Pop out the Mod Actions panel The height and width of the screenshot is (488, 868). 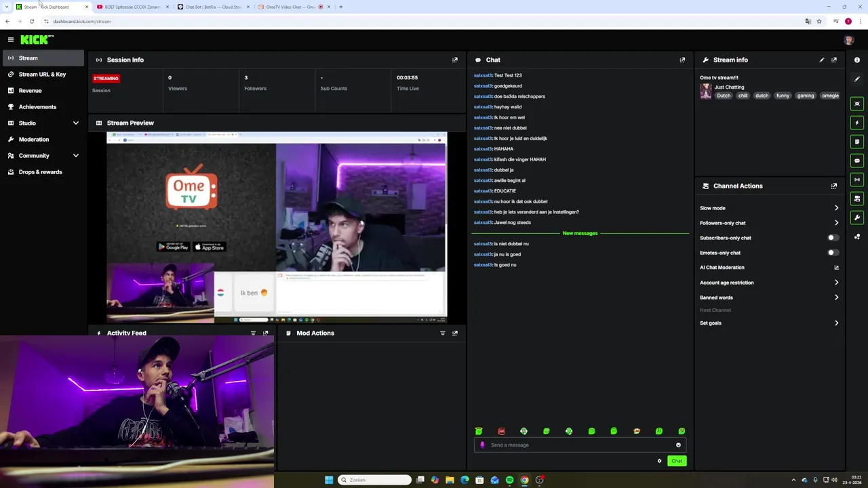click(455, 333)
